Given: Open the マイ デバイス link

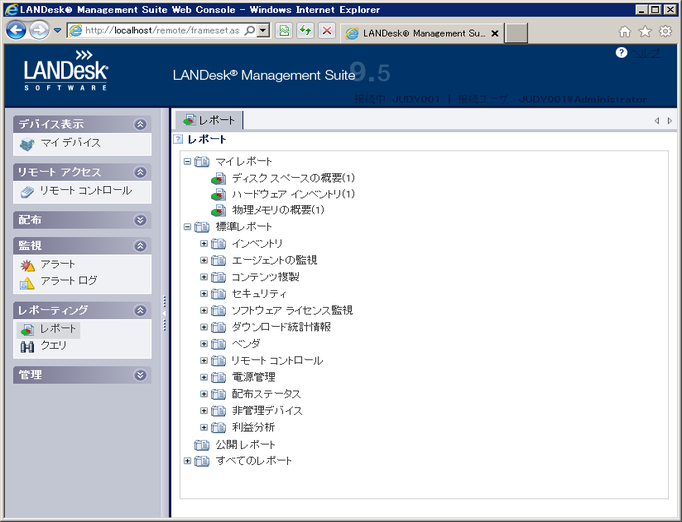Looking at the screenshot, I should [x=70, y=143].
